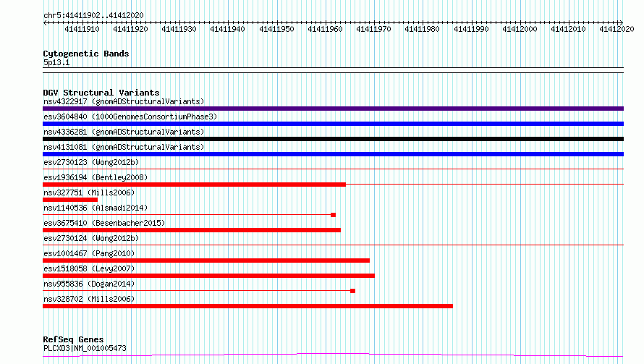
Task: Select label esv3675410 (Besenbacher2015)
Action: coord(104,223)
